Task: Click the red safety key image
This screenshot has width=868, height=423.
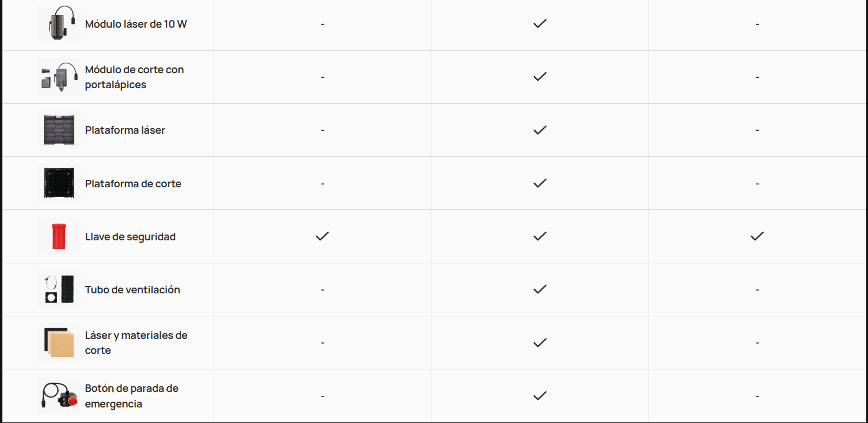Action: tap(59, 236)
